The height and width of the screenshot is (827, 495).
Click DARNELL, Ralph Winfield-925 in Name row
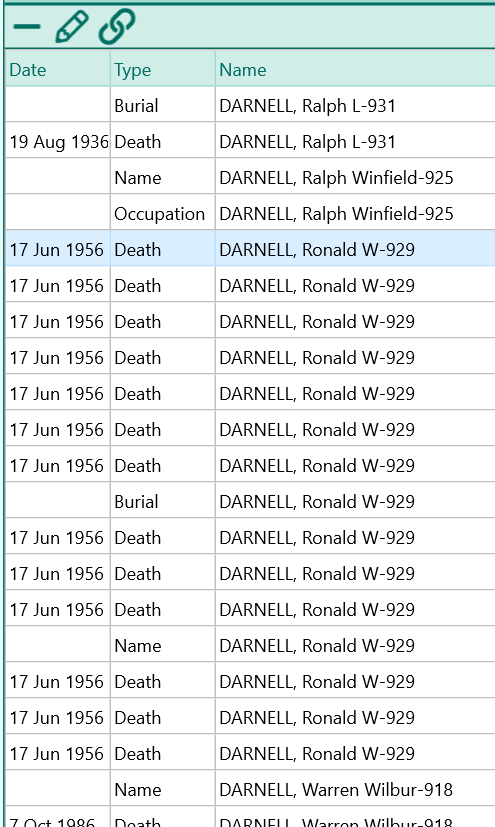[x=336, y=178]
